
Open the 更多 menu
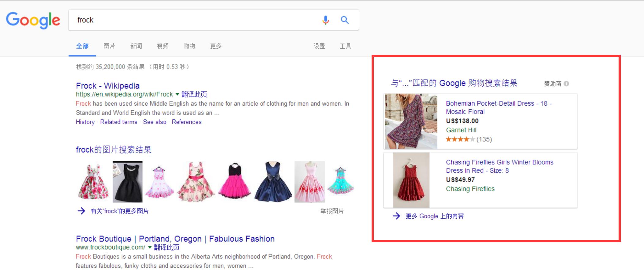click(216, 46)
